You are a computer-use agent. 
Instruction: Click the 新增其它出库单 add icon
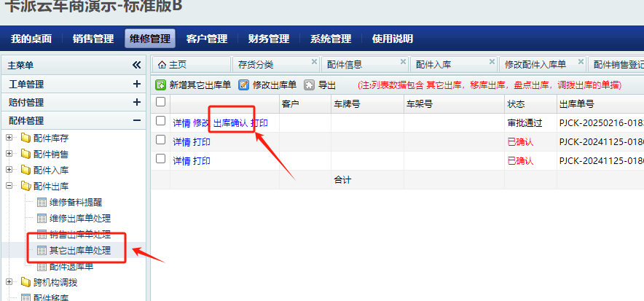[161, 85]
